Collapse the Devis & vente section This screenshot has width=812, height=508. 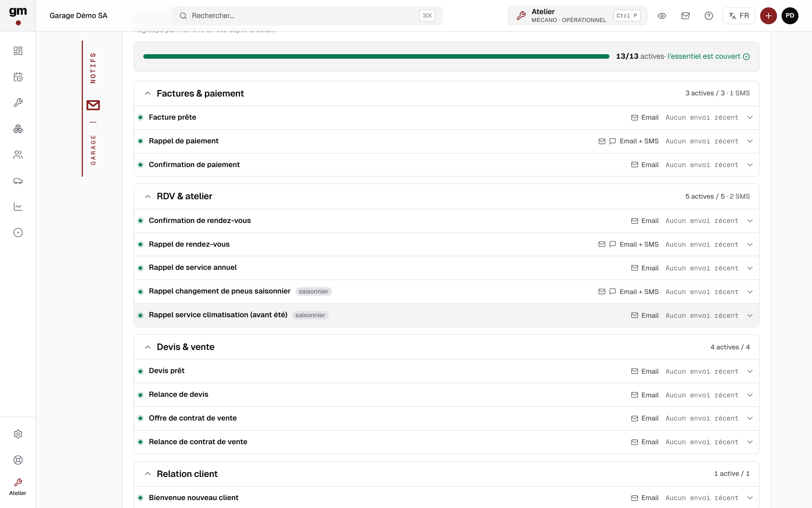point(148,347)
